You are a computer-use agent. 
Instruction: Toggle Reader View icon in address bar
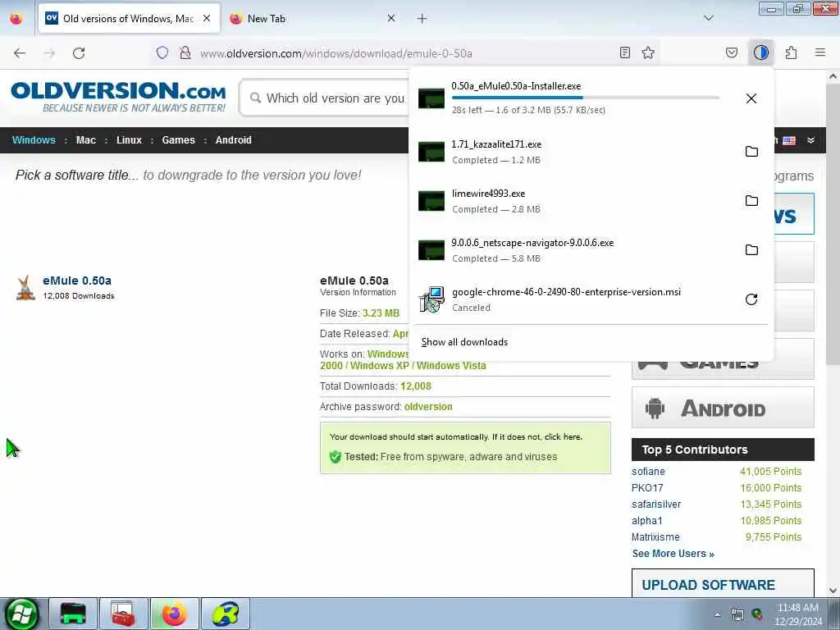tap(624, 52)
